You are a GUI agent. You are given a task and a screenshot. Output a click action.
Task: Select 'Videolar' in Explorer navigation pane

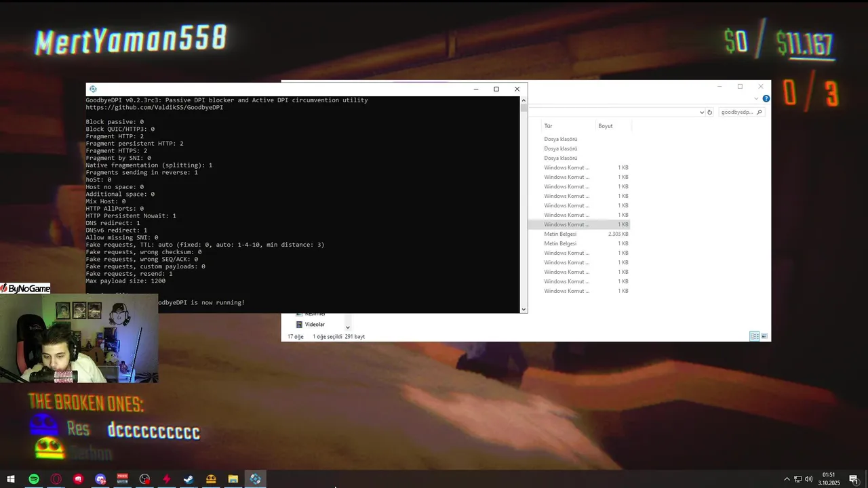pyautogui.click(x=315, y=325)
